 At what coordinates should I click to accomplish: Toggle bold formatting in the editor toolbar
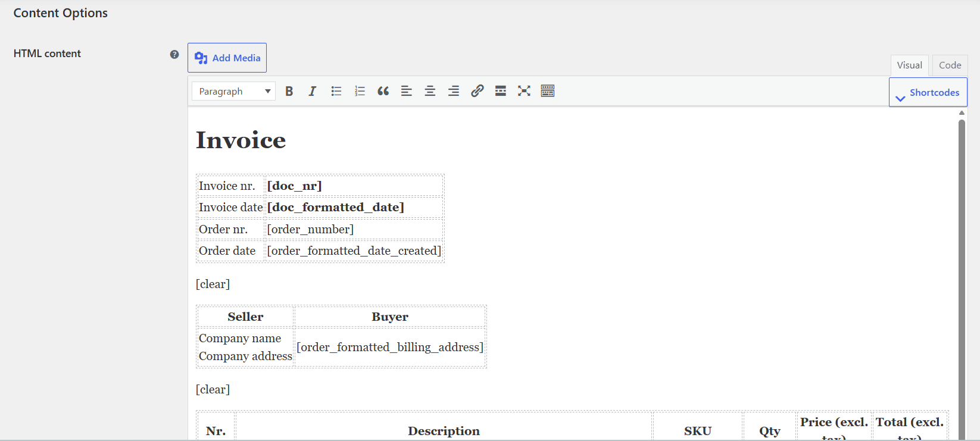[289, 91]
